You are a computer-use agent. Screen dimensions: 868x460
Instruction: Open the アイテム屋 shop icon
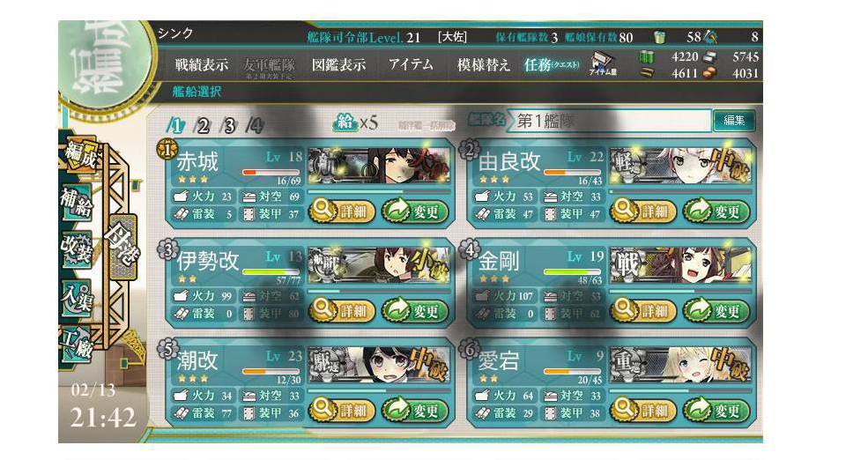tap(602, 64)
